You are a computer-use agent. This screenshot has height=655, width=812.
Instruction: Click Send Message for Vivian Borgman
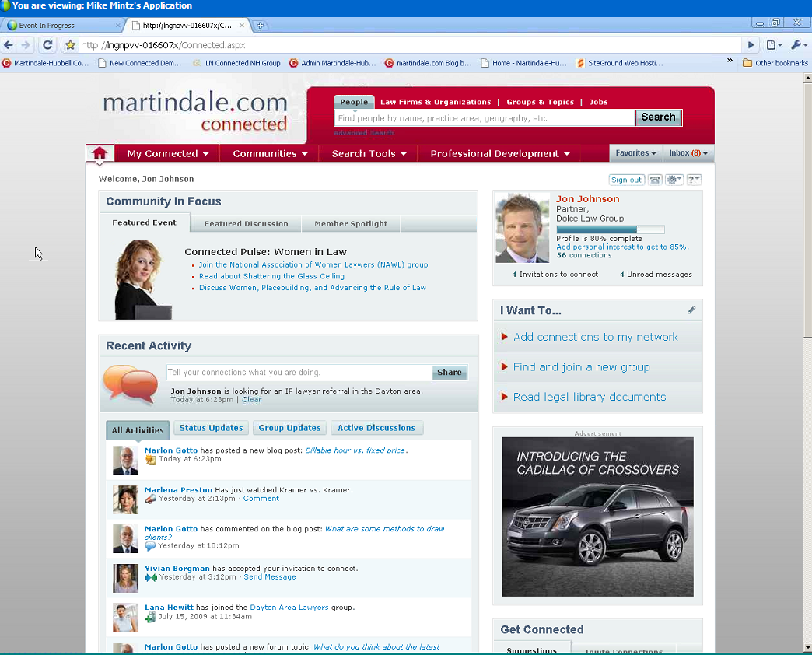(x=270, y=576)
